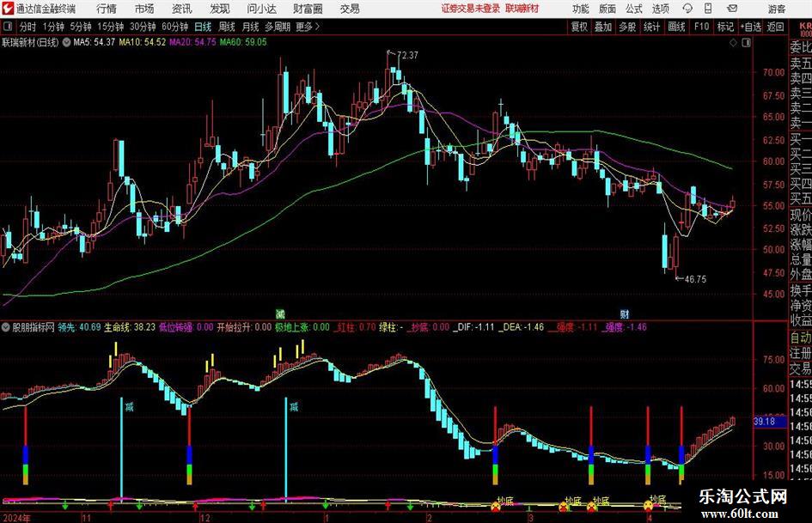This screenshot has width=812, height=523.
Task: Click the 财 marker icon under the chart
Action: (625, 313)
